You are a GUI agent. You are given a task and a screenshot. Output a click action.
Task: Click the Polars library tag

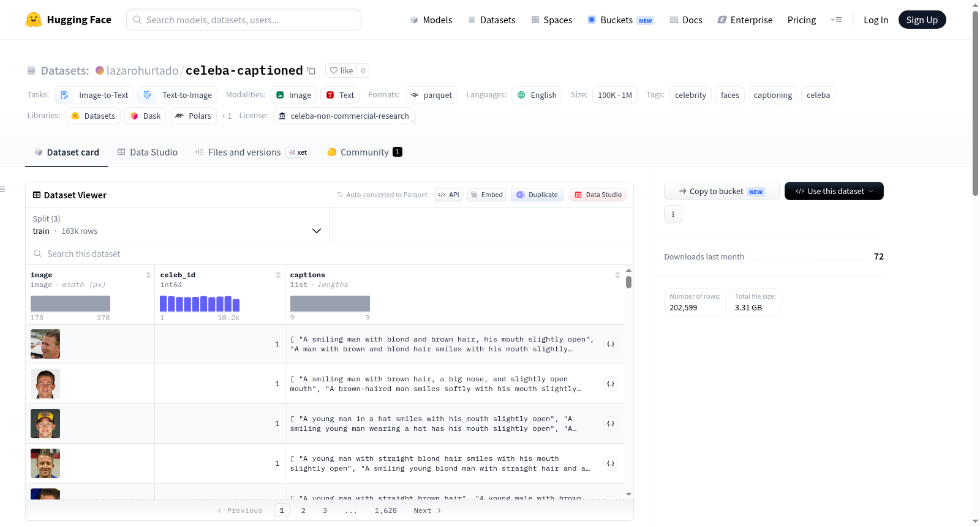pos(193,116)
